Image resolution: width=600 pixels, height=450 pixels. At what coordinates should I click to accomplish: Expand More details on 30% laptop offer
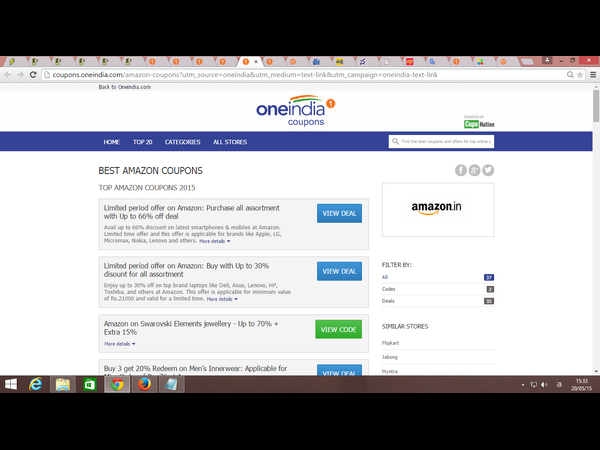click(x=222, y=299)
